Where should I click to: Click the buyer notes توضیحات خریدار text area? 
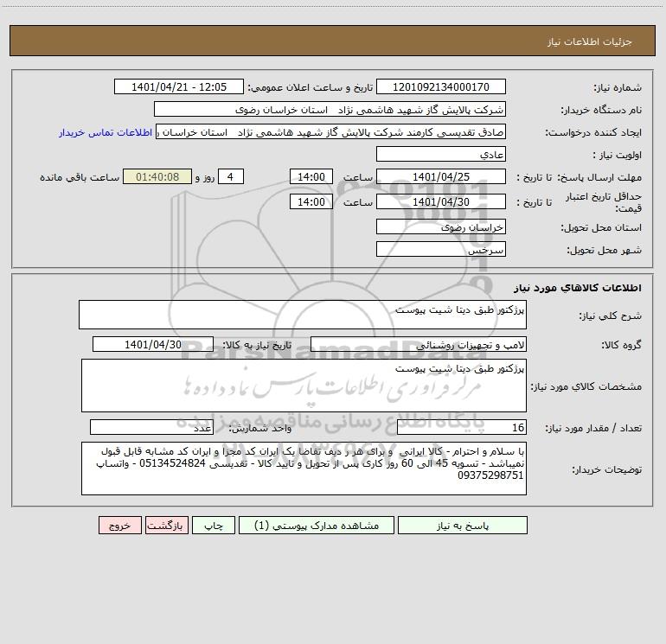[304, 469]
